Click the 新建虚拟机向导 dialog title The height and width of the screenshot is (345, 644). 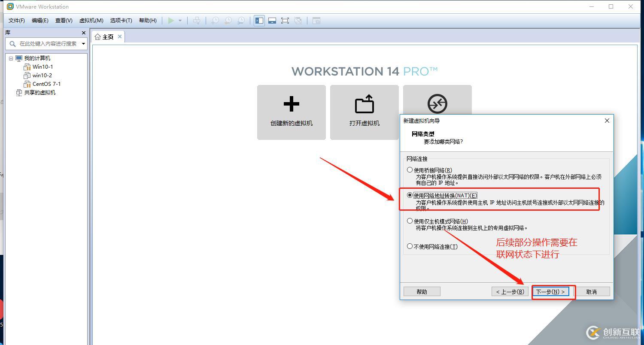point(422,121)
